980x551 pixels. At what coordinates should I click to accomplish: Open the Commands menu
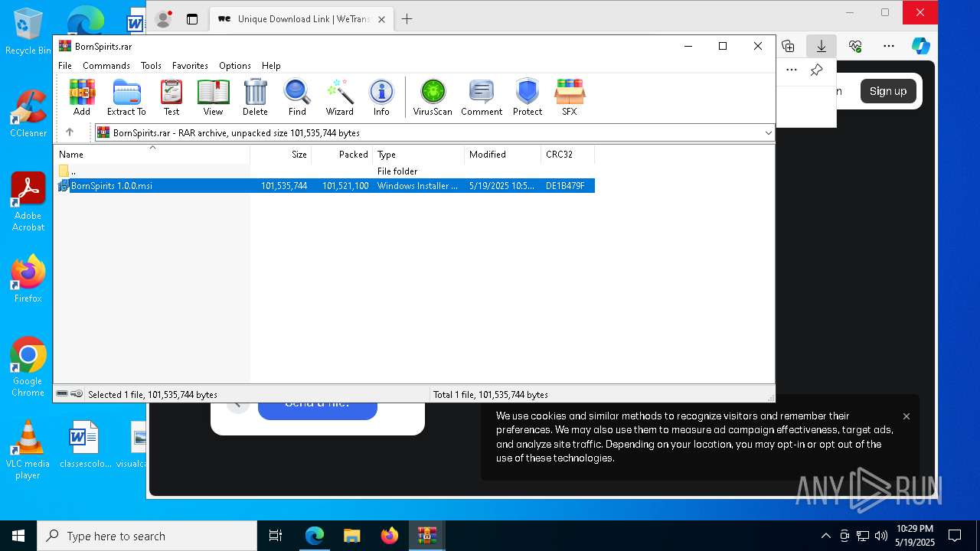(106, 66)
